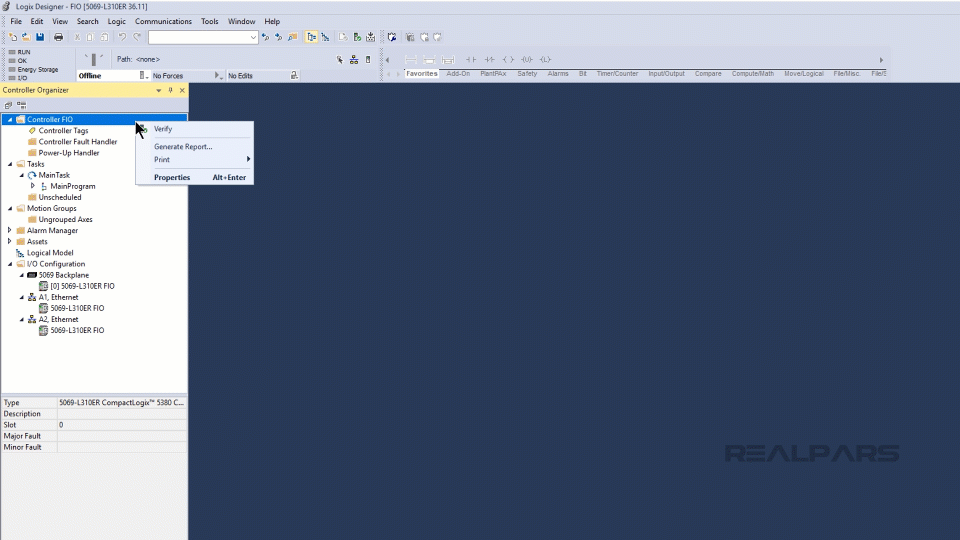The height and width of the screenshot is (540, 960).
Task: Click the Description value field in properties
Action: point(122,414)
